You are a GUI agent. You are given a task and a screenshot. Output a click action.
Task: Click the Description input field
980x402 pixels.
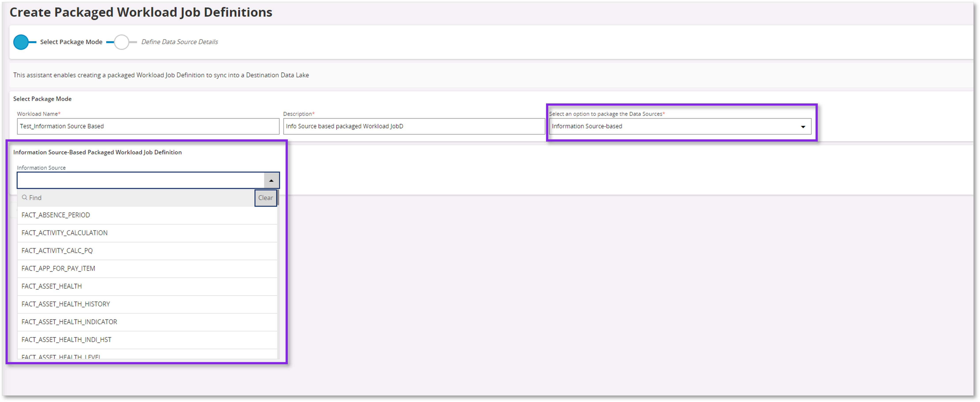click(414, 127)
